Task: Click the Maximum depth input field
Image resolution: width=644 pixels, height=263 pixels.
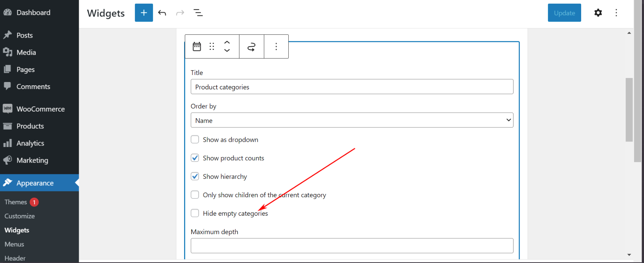Action: tap(352, 246)
